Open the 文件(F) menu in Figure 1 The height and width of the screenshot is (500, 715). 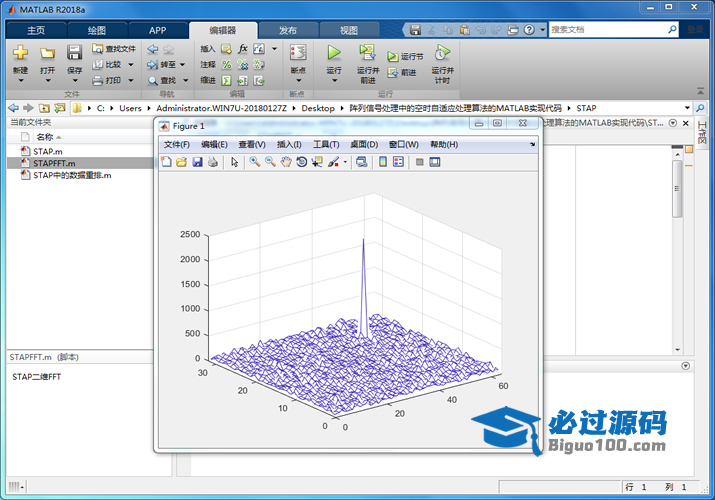tap(176, 144)
